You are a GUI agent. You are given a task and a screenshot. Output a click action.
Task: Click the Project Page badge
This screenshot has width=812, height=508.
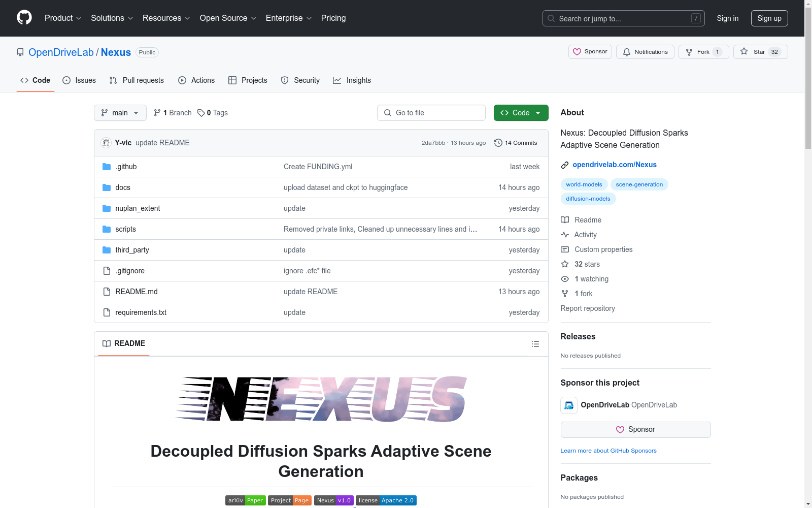290,500
